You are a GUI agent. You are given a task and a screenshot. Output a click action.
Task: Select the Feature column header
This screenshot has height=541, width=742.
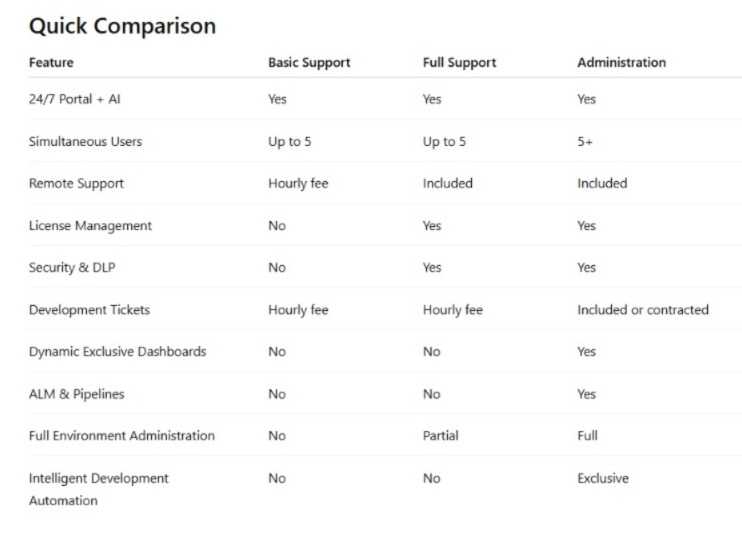tap(51, 62)
